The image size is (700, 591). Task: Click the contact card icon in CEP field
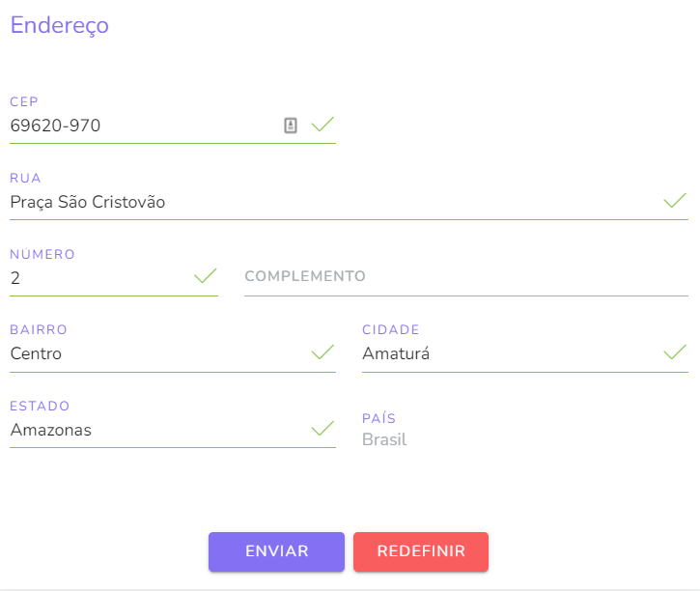[x=291, y=126]
